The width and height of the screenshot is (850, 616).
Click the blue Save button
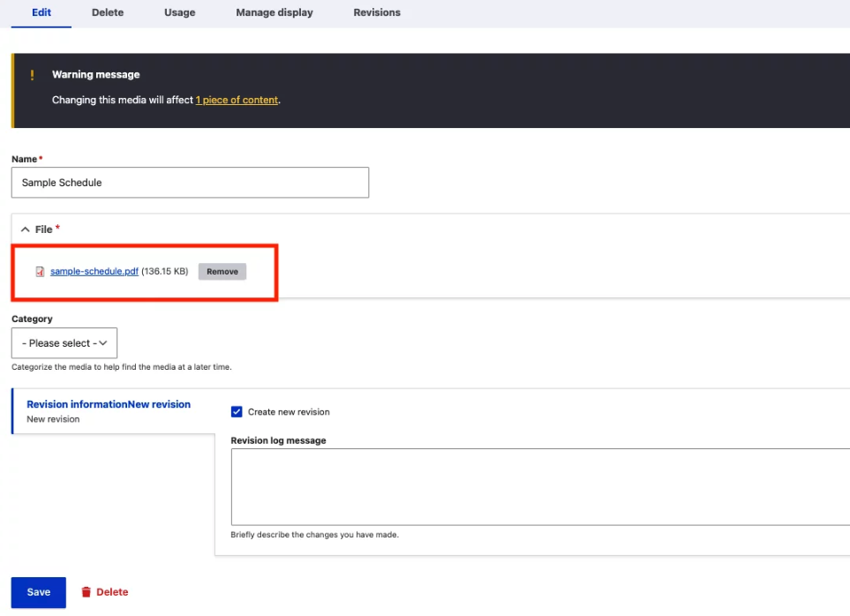tap(38, 592)
